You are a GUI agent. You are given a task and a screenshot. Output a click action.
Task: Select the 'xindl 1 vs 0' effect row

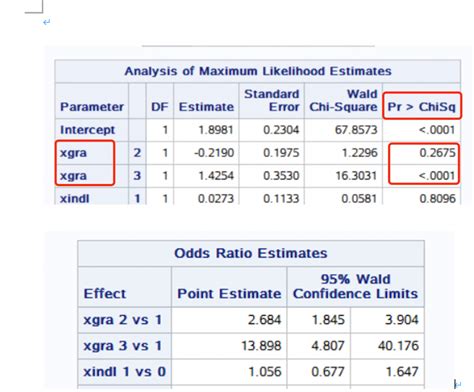[124, 372]
